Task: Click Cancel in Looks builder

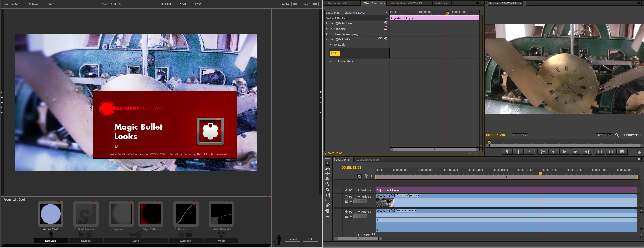Action: click(x=292, y=239)
